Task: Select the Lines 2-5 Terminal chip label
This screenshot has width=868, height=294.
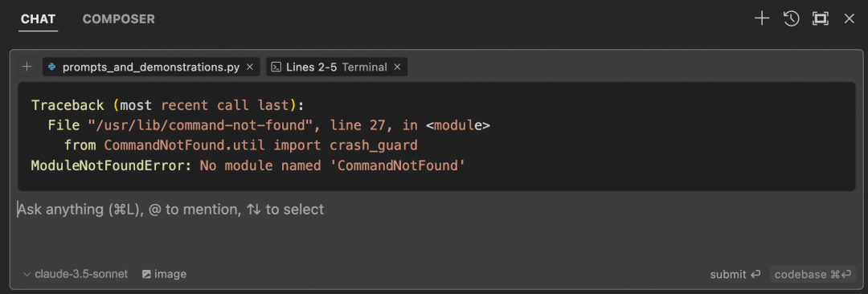Action: 337,67
